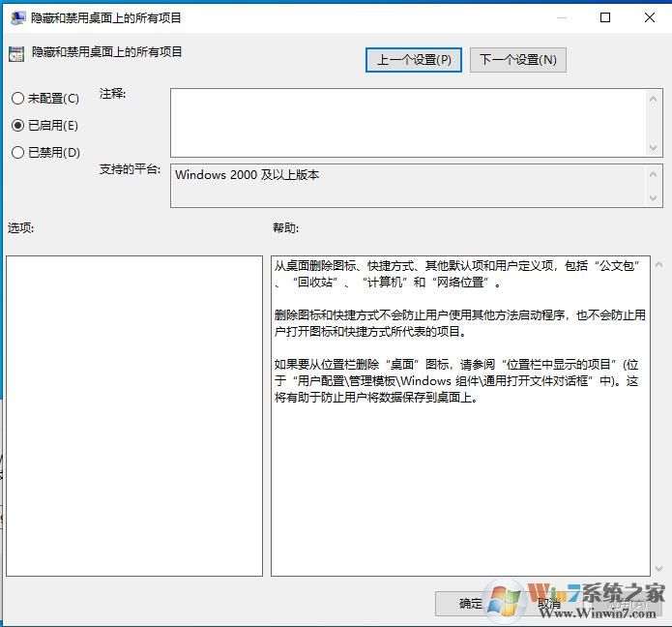672x627 pixels.
Task: Click the comment box scroll up arrow
Action: [653, 99]
